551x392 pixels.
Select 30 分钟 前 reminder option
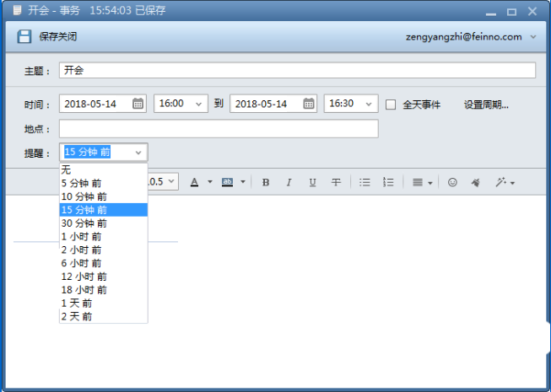tap(104, 223)
